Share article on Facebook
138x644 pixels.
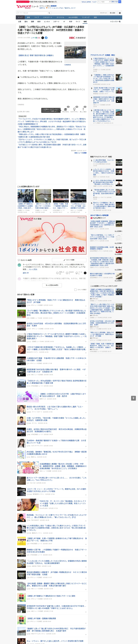(x=46, y=38)
